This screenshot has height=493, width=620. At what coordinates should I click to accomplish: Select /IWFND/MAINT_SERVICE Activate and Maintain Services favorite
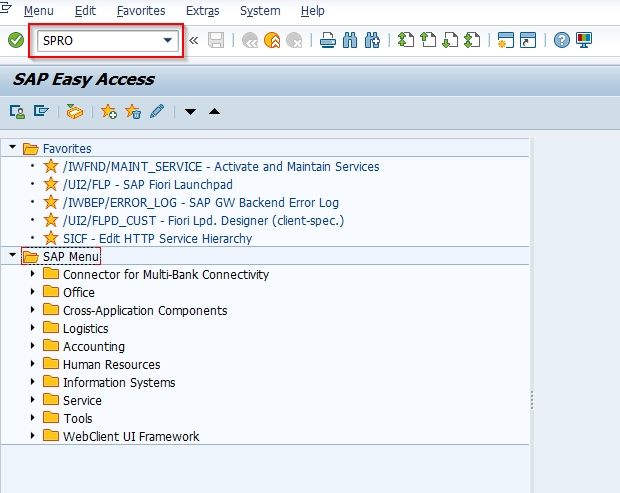[221, 166]
